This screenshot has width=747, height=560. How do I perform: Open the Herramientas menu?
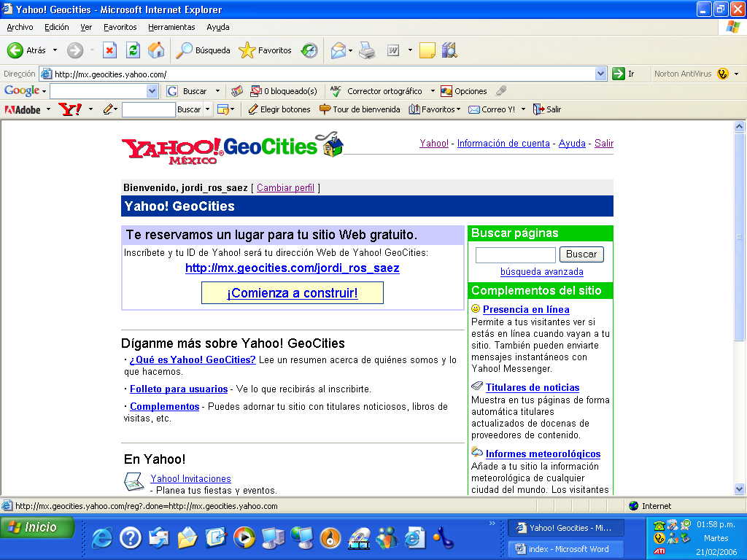(171, 27)
